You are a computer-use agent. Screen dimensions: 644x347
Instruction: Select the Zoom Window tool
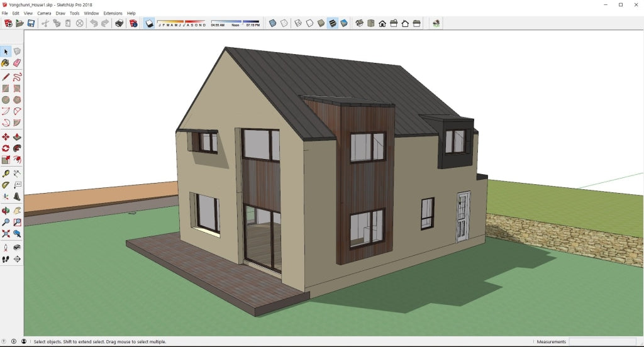(x=17, y=222)
